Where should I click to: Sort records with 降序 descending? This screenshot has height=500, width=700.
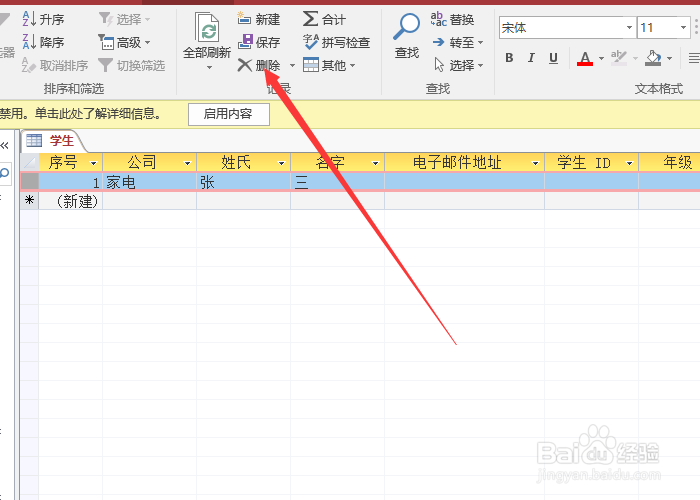pyautogui.click(x=43, y=42)
